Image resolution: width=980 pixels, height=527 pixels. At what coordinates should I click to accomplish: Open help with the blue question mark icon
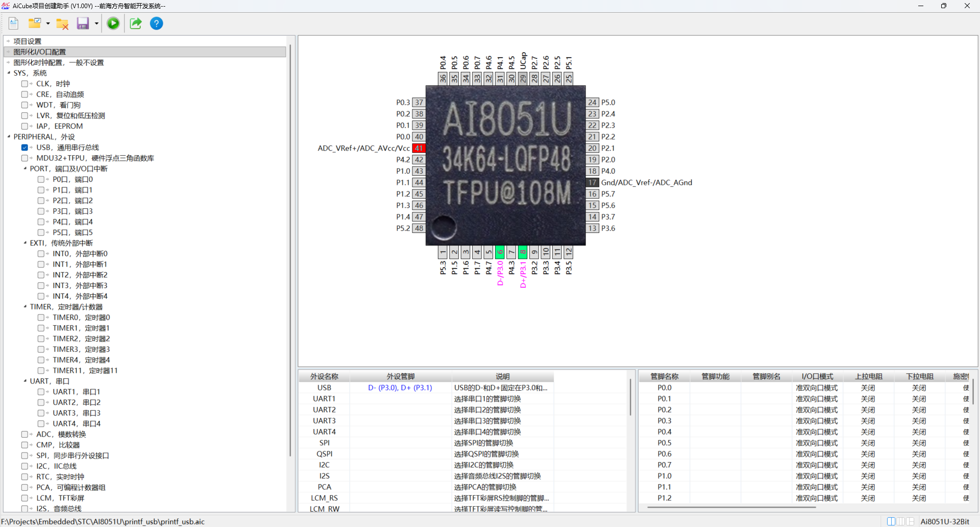(x=157, y=23)
